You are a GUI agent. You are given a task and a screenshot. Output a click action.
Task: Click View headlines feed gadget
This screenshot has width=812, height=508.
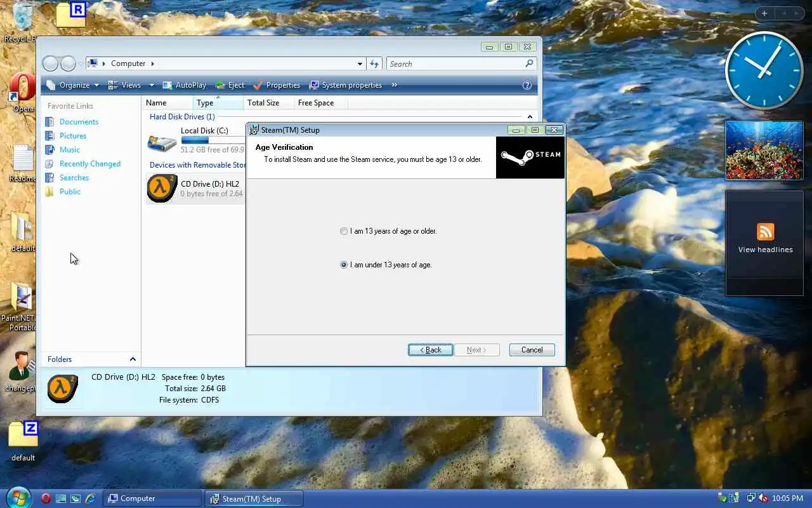click(x=764, y=243)
